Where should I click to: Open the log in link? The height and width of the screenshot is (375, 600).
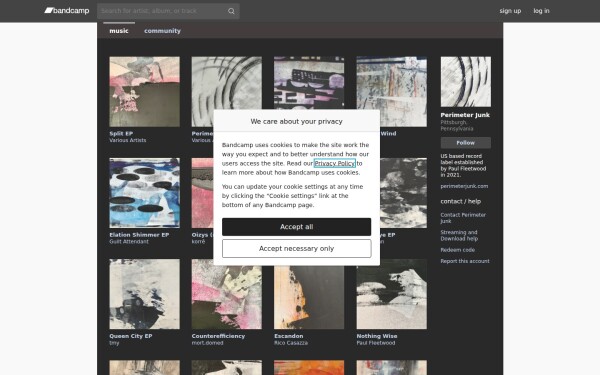(x=541, y=11)
